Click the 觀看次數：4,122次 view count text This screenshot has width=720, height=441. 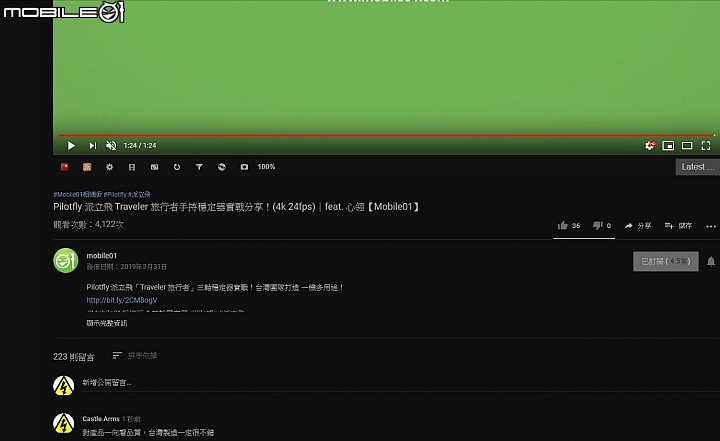[x=89, y=225]
